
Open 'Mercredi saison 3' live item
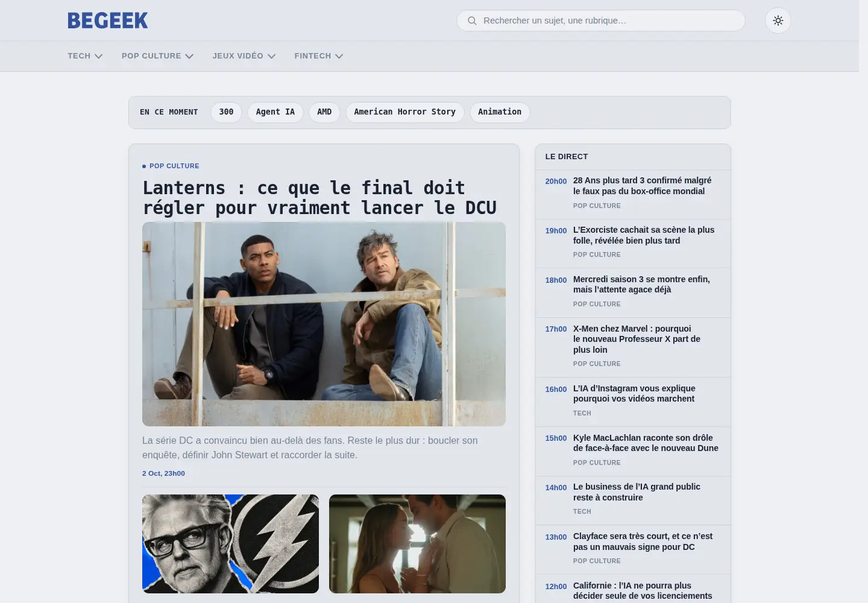point(641,285)
